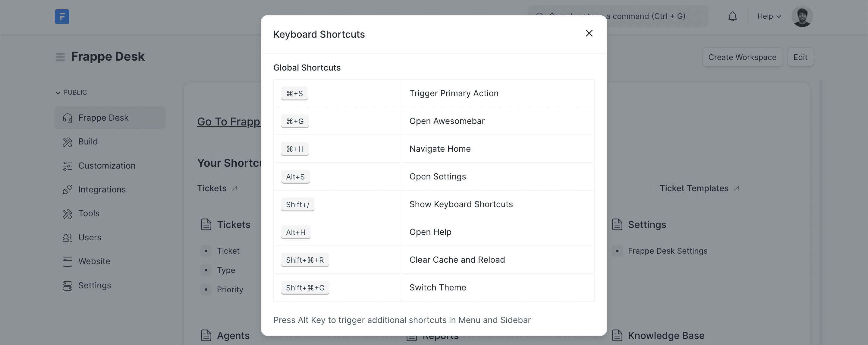Open Settings from the sidebar
Image resolution: width=868 pixels, height=345 pixels.
[x=95, y=285]
